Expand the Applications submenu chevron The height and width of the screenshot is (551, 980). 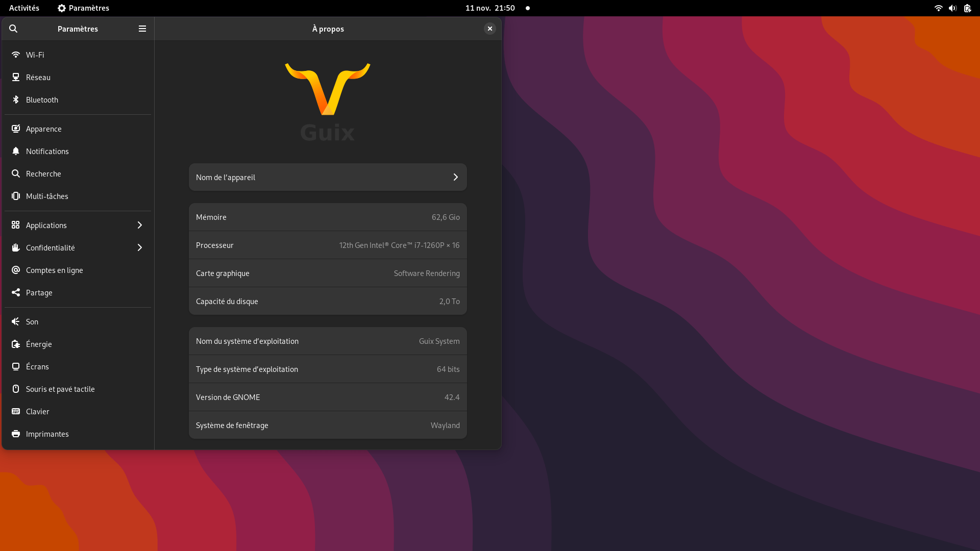coord(139,225)
